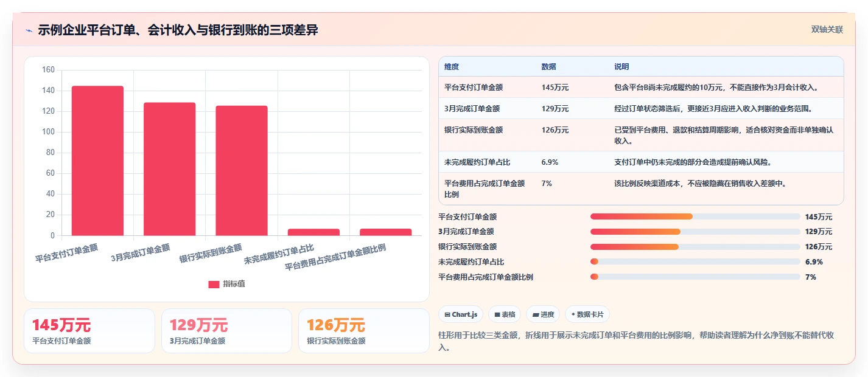Click the 129万元 value in table

coord(555,109)
